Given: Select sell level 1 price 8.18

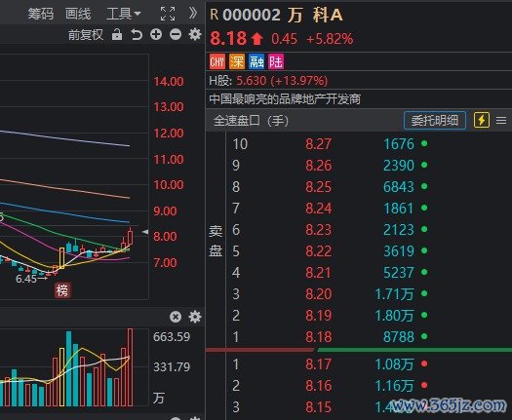Looking at the screenshot, I should tap(318, 337).
